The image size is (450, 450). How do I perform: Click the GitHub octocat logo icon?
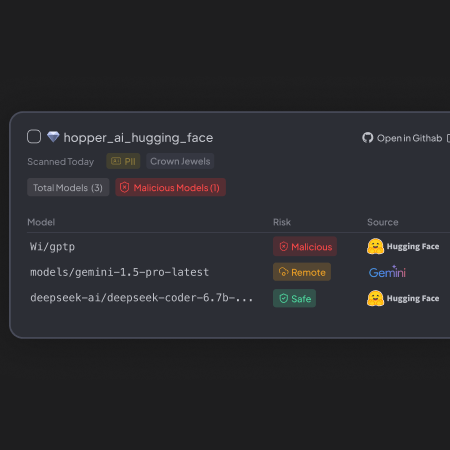[368, 138]
